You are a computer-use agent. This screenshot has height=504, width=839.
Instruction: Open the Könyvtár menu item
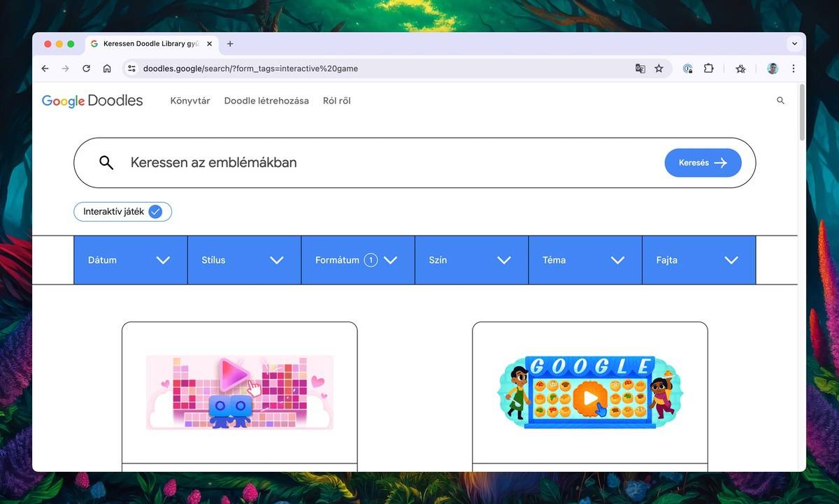pos(190,101)
